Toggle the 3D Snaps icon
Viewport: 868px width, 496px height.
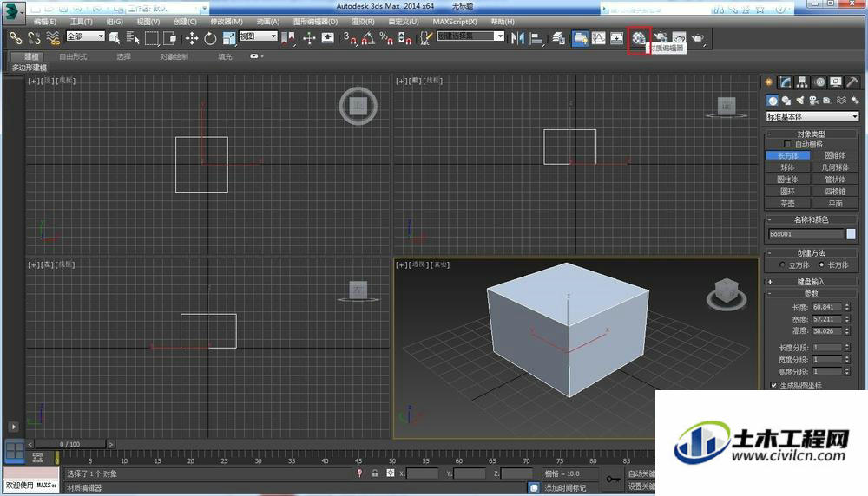pos(349,38)
